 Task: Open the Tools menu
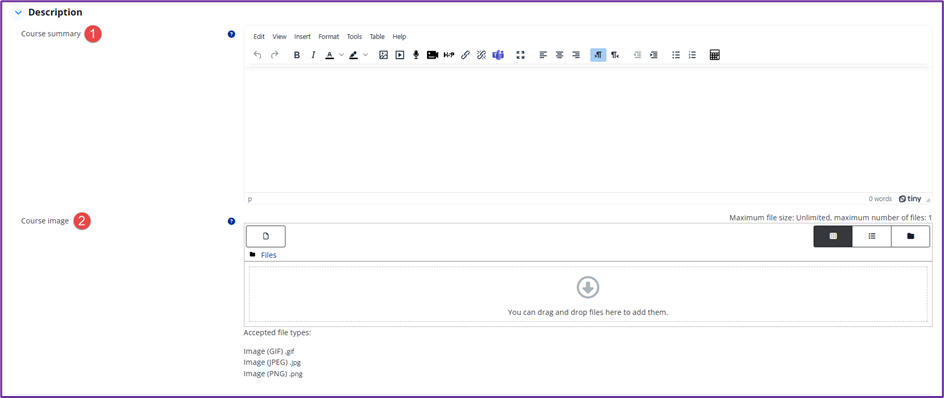tap(355, 37)
